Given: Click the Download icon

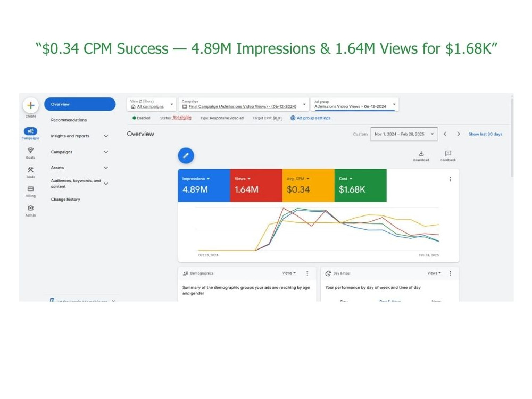Looking at the screenshot, I should pyautogui.click(x=421, y=153).
